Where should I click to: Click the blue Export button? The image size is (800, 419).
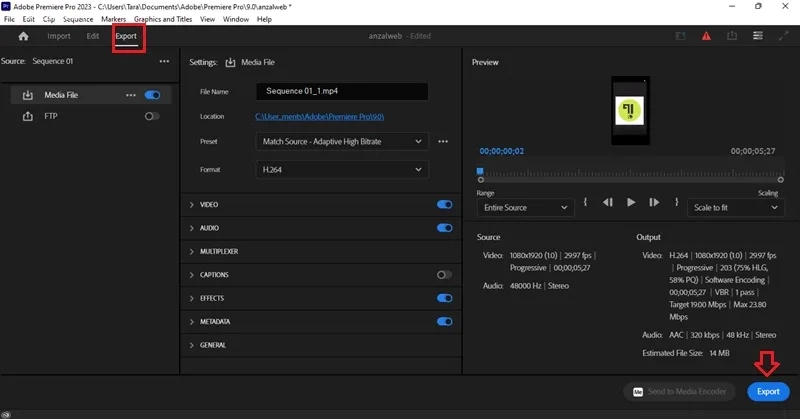(768, 391)
